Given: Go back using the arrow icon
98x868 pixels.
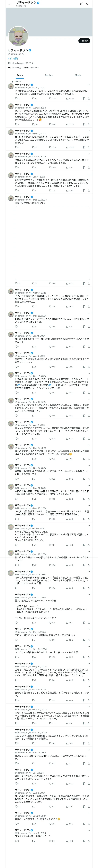Looking at the screenshot, I should click(9, 4).
